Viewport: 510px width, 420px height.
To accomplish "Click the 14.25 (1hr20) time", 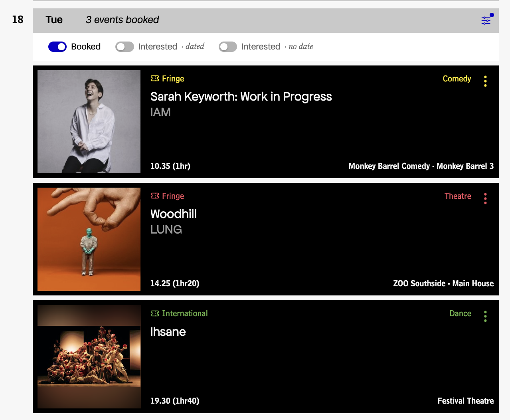I will click(175, 283).
